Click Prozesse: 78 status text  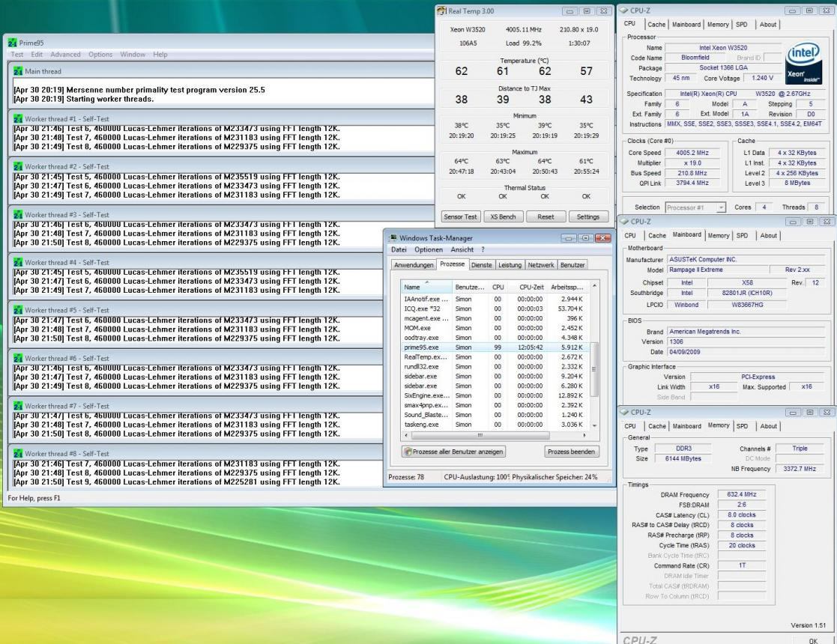click(x=406, y=477)
